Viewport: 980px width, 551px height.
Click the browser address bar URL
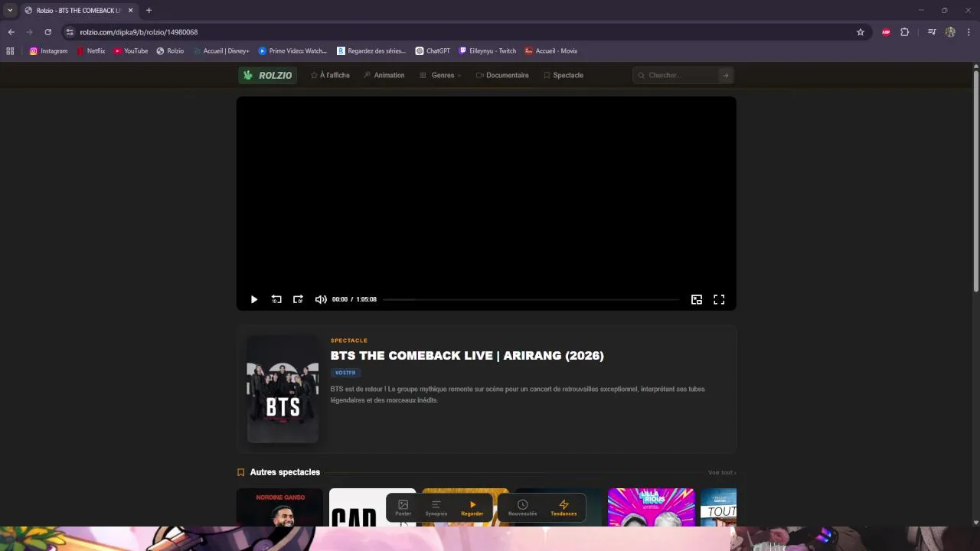(x=139, y=32)
